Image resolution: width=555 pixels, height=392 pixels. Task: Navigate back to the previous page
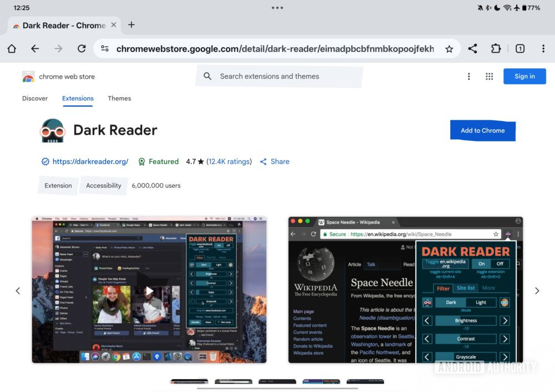pyautogui.click(x=34, y=49)
